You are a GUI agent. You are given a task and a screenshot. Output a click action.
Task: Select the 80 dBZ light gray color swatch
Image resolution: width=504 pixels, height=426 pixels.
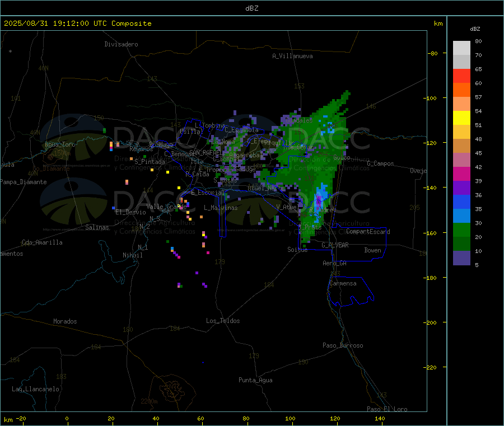coord(461,48)
